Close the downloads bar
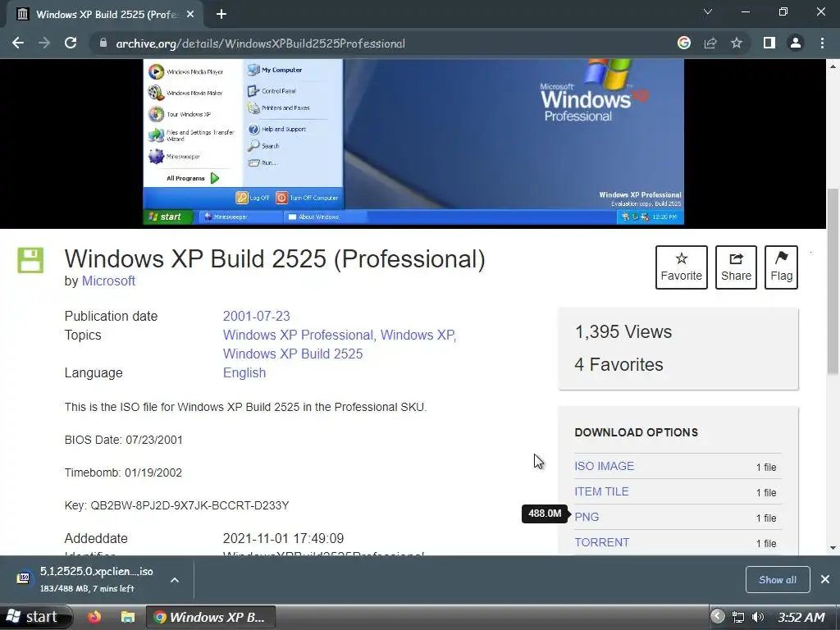This screenshot has height=630, width=840. point(825,579)
